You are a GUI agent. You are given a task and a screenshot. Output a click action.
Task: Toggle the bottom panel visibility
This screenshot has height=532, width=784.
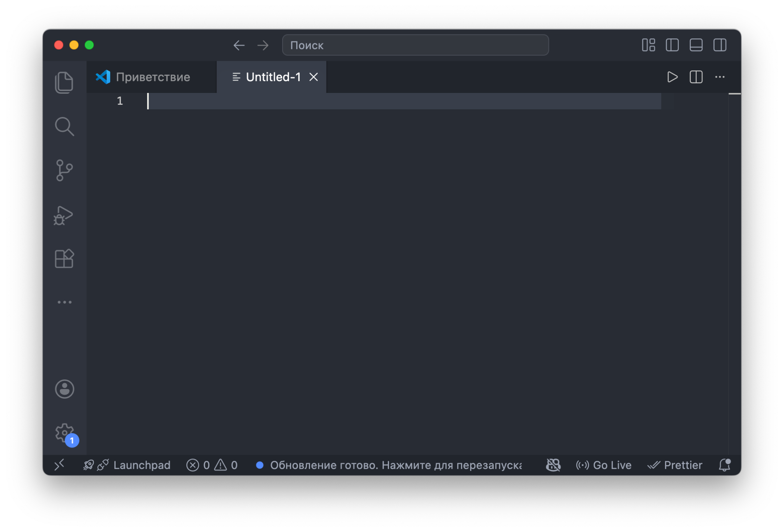(x=696, y=45)
